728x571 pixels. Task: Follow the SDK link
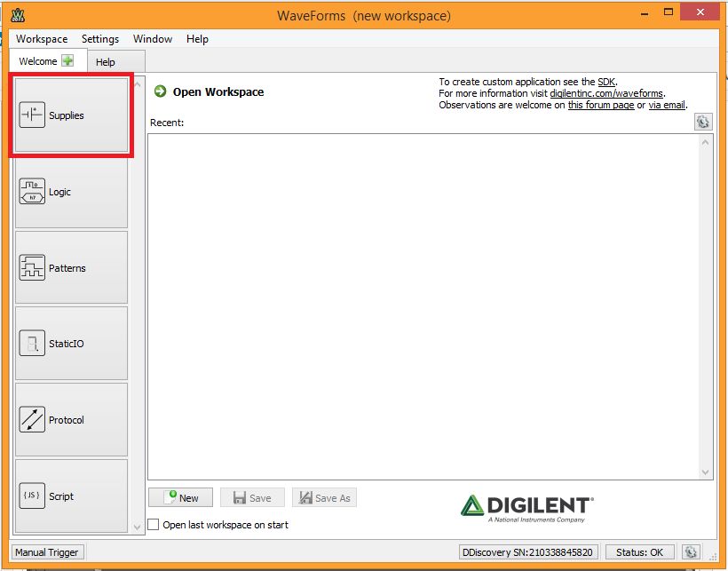point(606,82)
